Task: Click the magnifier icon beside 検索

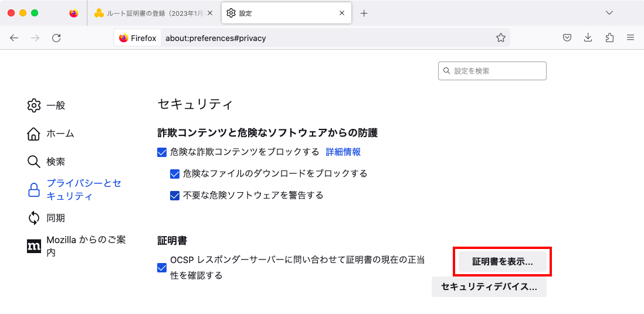Action: pyautogui.click(x=33, y=162)
